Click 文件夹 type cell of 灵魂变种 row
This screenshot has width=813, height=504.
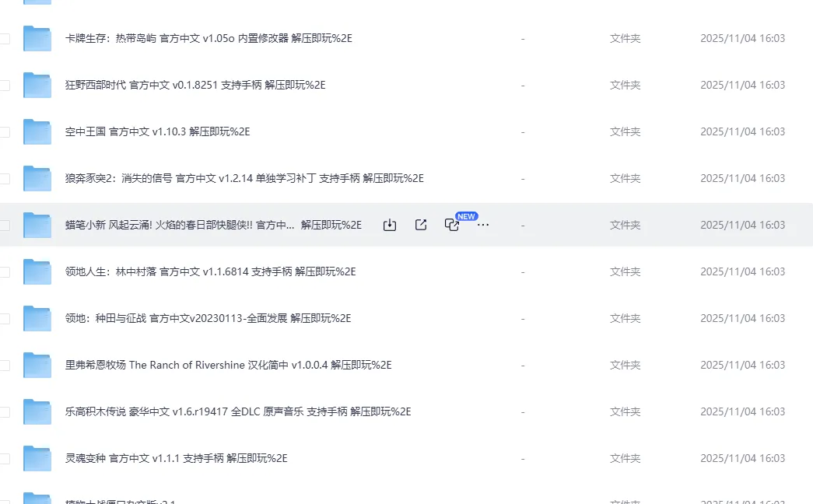pos(625,458)
